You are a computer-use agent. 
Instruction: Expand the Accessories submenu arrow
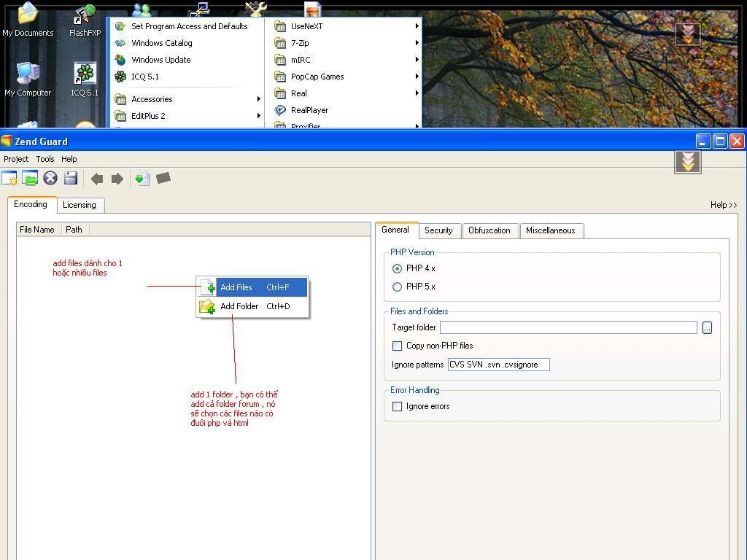[x=259, y=99]
